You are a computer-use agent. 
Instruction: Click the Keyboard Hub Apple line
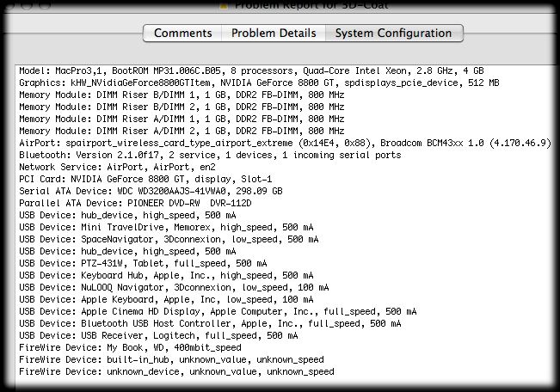coord(166,275)
